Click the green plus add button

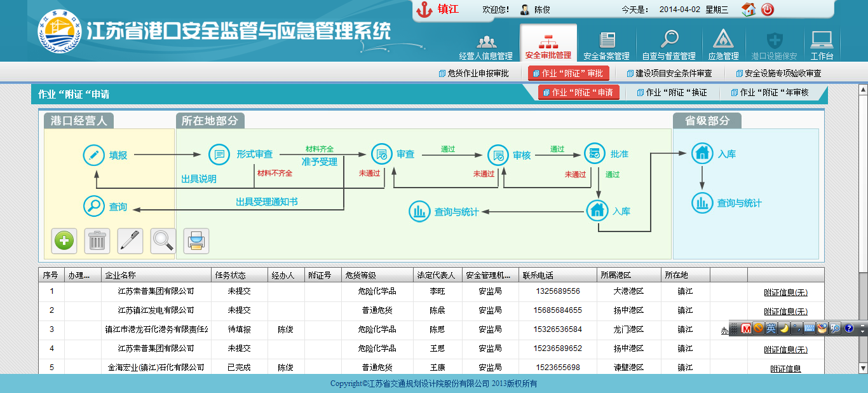64,241
